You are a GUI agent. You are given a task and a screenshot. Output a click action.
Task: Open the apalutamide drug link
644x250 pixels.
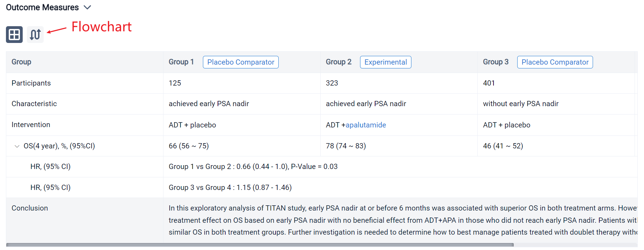coord(366,125)
